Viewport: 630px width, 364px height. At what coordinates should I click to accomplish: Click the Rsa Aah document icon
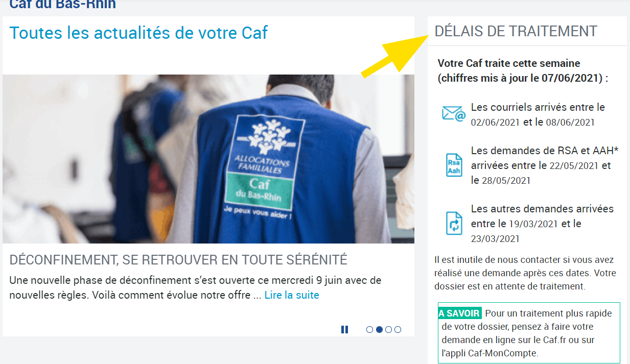pos(454,165)
